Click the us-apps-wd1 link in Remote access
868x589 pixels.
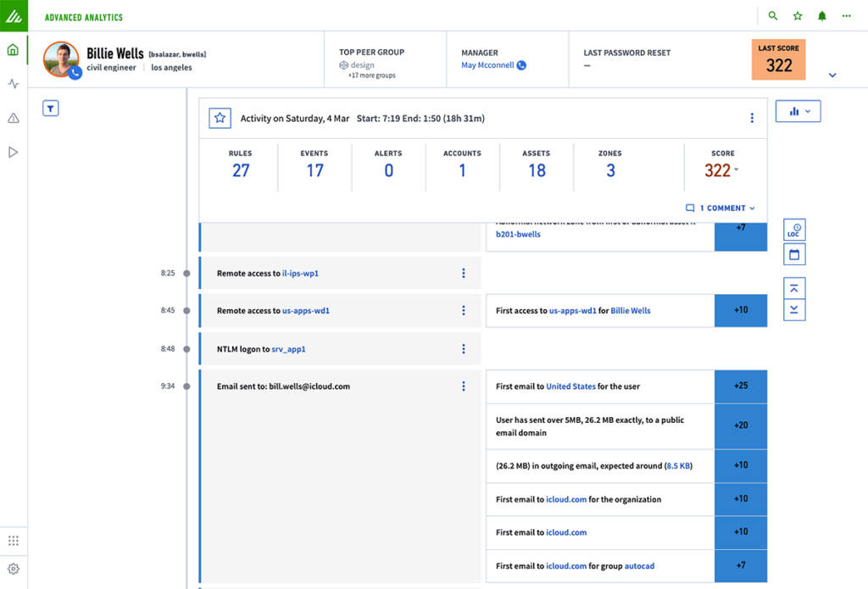coord(306,311)
